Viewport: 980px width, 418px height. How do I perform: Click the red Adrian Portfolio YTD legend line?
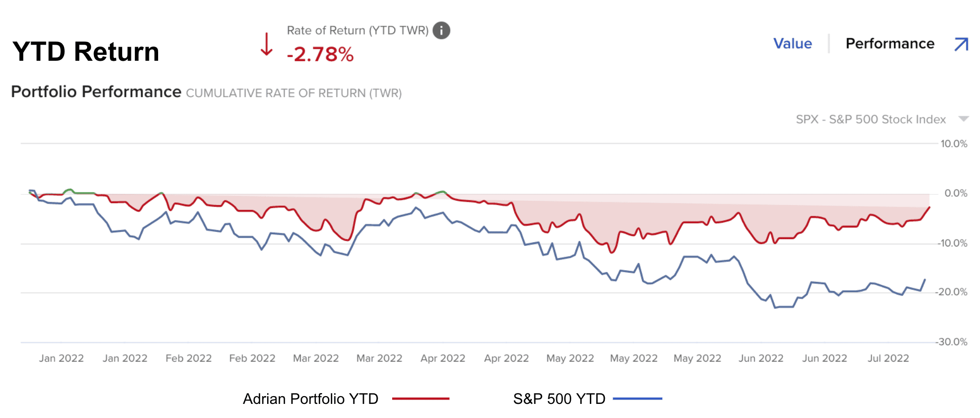click(x=420, y=399)
